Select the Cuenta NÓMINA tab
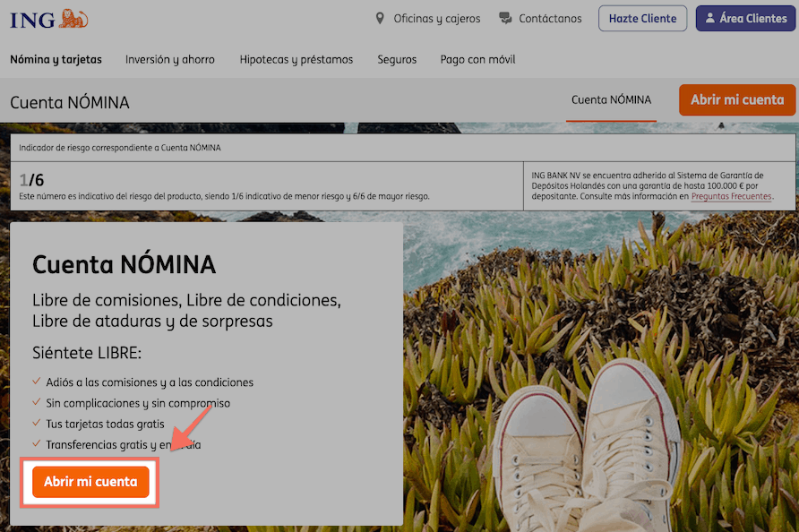Screen dimensions: 799x532 [611, 100]
